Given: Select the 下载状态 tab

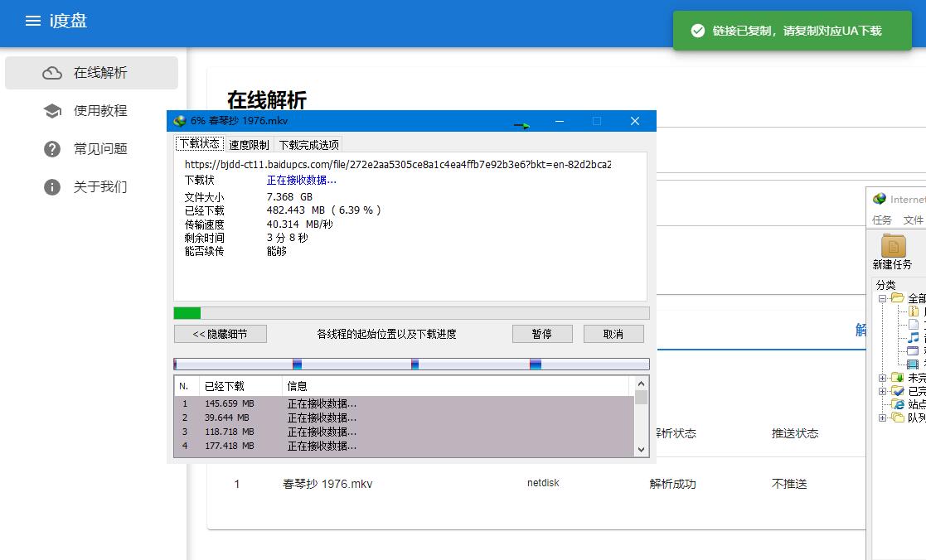Looking at the screenshot, I should coord(200,143).
